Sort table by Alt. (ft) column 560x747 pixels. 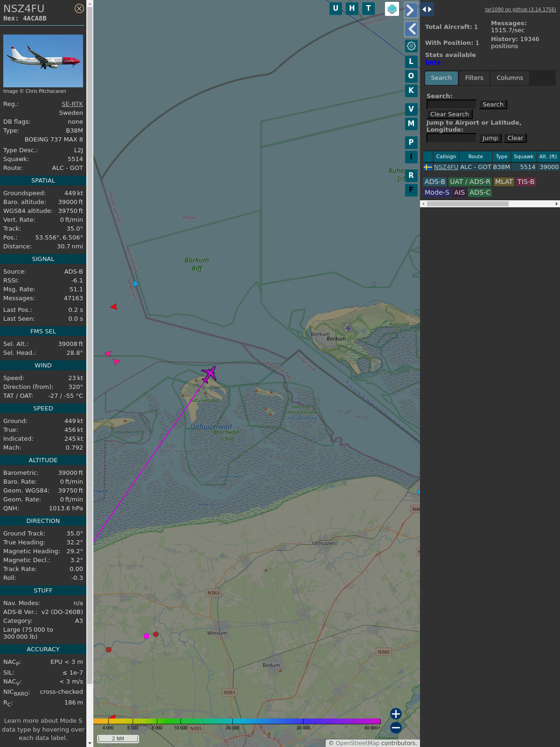[548, 157]
